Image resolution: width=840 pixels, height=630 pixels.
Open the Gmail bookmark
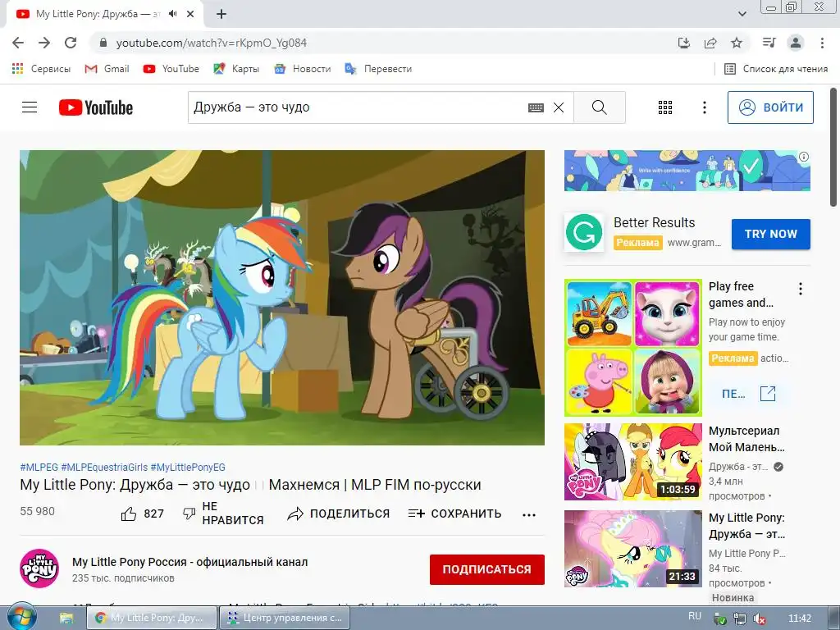point(107,69)
